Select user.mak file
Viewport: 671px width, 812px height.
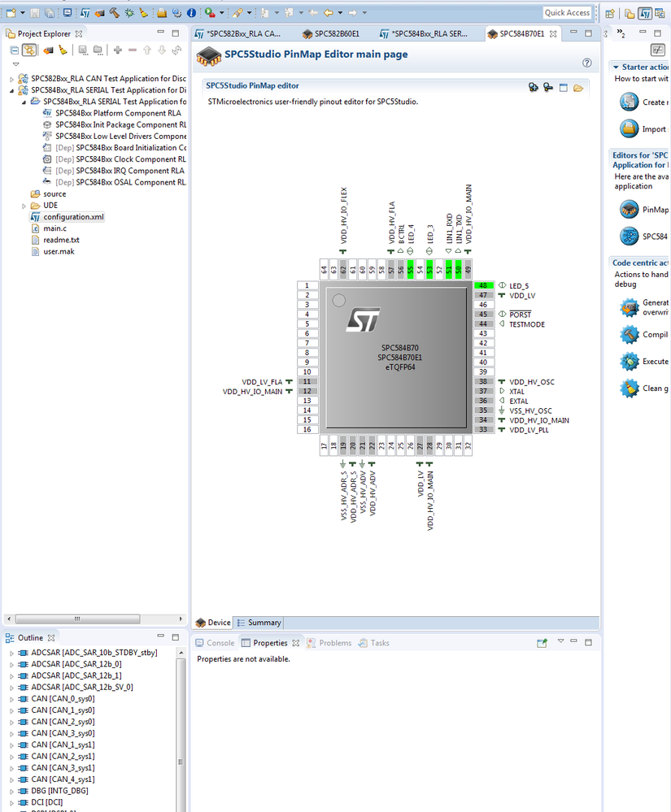pos(59,252)
